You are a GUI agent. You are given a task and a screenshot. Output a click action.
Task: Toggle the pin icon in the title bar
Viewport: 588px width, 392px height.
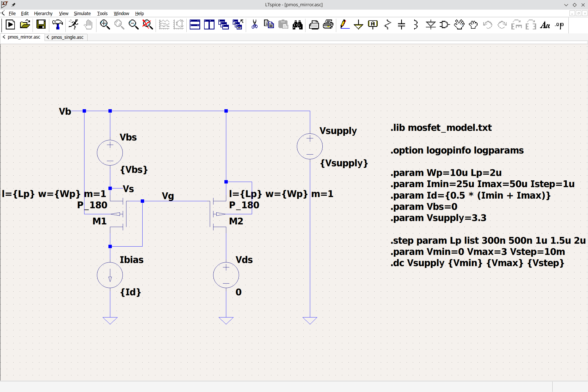pos(13,4)
